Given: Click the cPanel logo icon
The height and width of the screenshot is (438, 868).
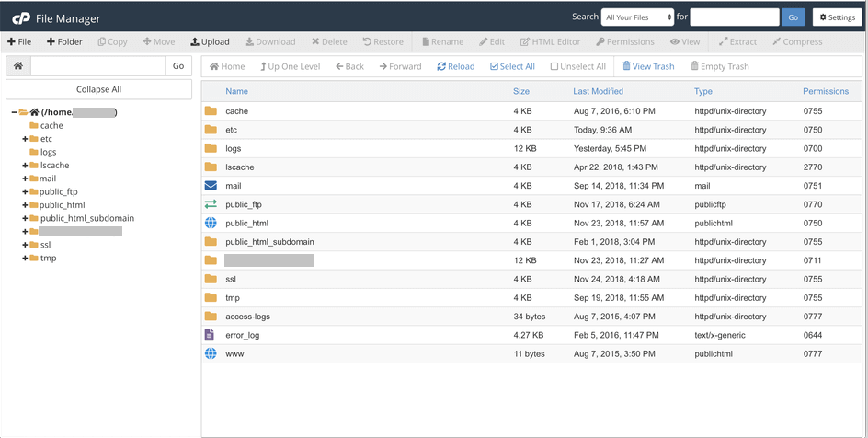Looking at the screenshot, I should click(x=21, y=18).
